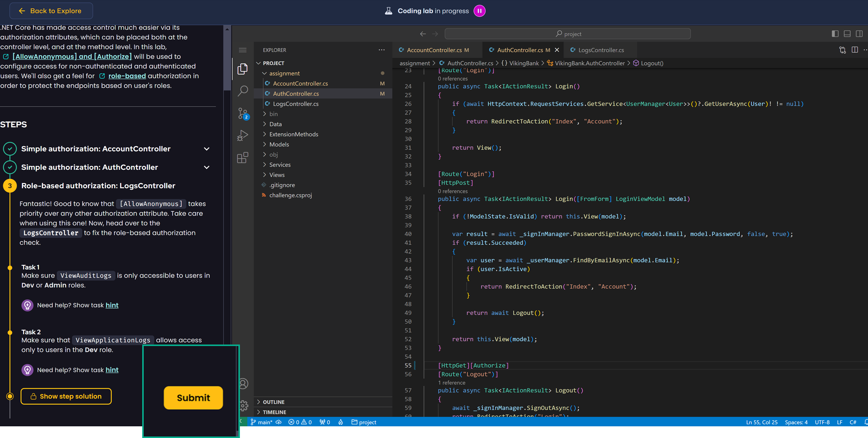Viewport: 868px width, 438px height.
Task: Toggle the bottom panel layout icon
Action: tap(847, 34)
